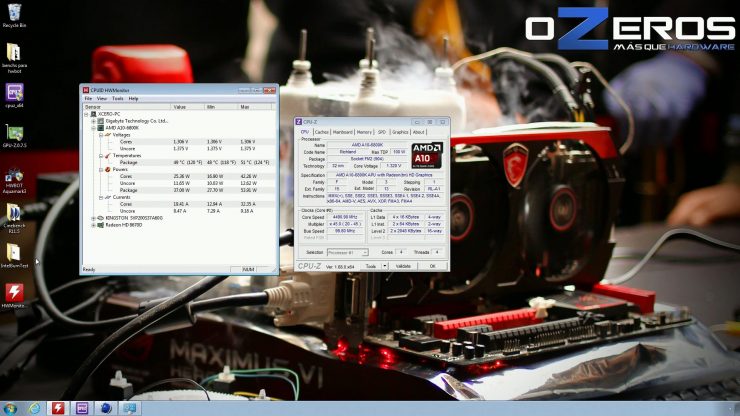The height and width of the screenshot is (416, 740).
Task: Click the blue globe taskbar icon
Action: coord(106,408)
